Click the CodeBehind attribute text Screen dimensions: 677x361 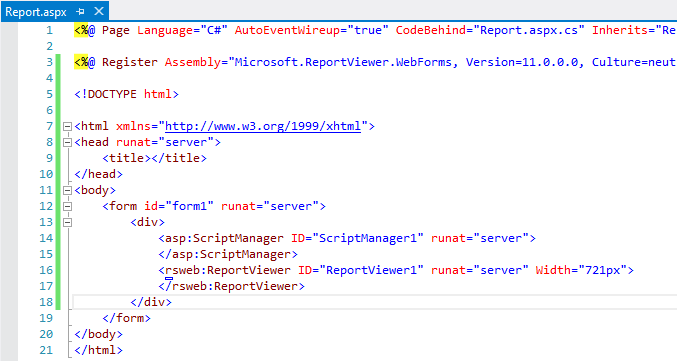coord(430,30)
